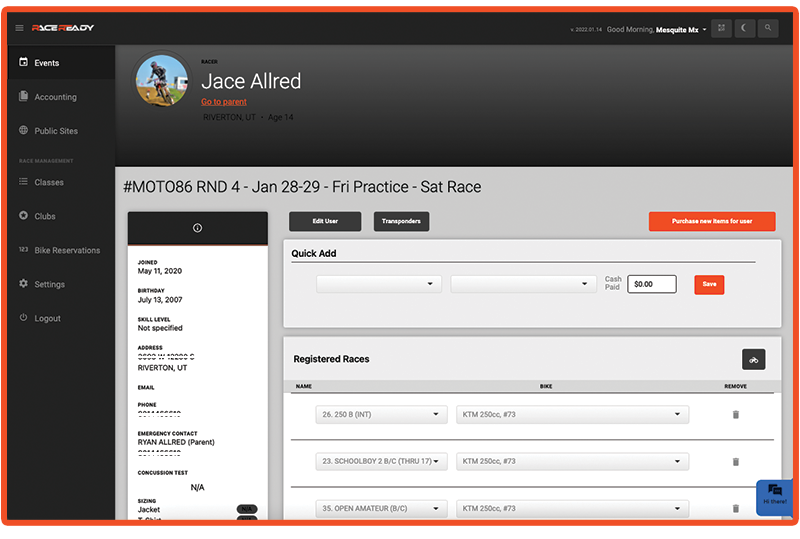Open Classes in the sidebar
Screen dimensions: 800x539
[61, 182]
